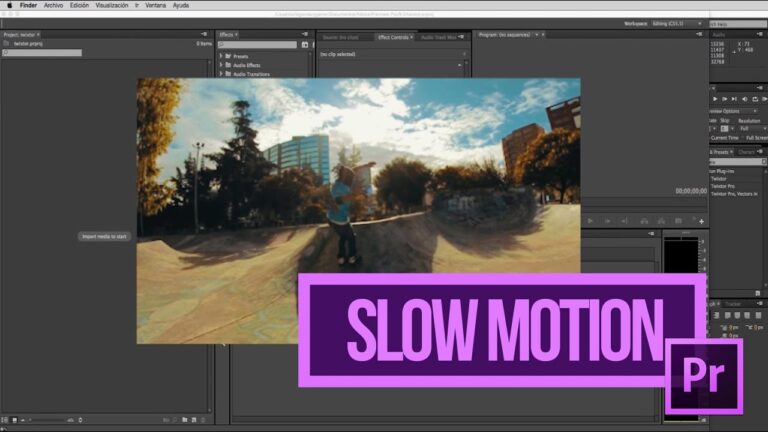Open the Audio panel menu icon
768x432 pixels.
click(760, 34)
